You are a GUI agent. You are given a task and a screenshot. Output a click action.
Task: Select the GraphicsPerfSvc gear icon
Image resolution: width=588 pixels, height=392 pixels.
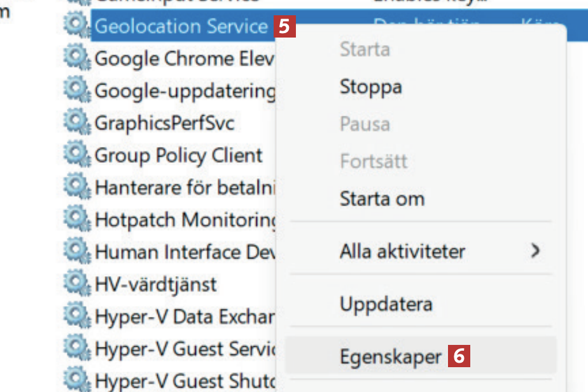coord(75,123)
